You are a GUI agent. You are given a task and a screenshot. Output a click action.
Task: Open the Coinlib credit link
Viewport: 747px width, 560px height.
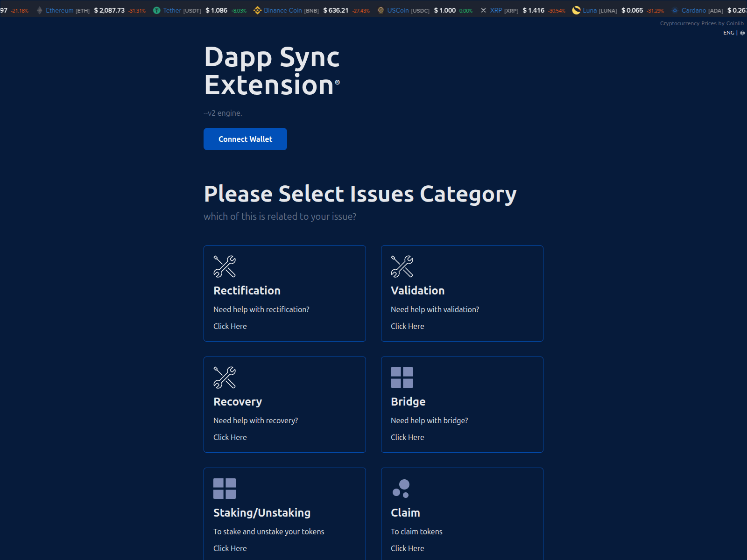point(702,23)
